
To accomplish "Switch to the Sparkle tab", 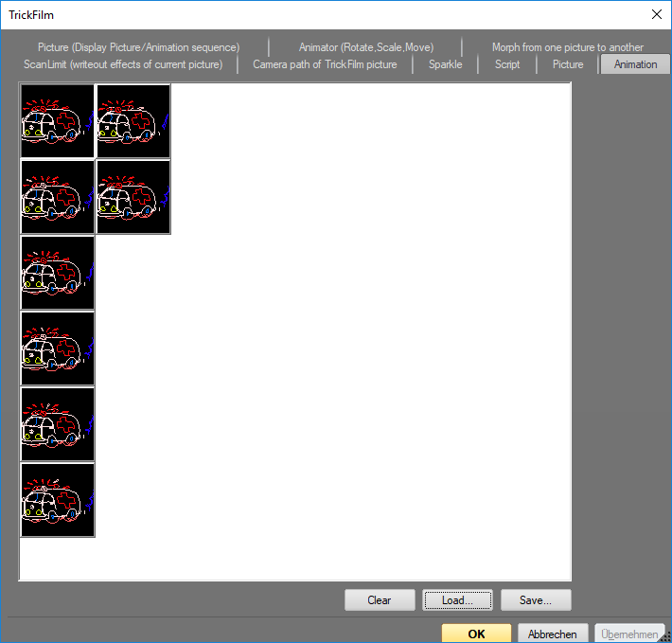I will (x=445, y=64).
